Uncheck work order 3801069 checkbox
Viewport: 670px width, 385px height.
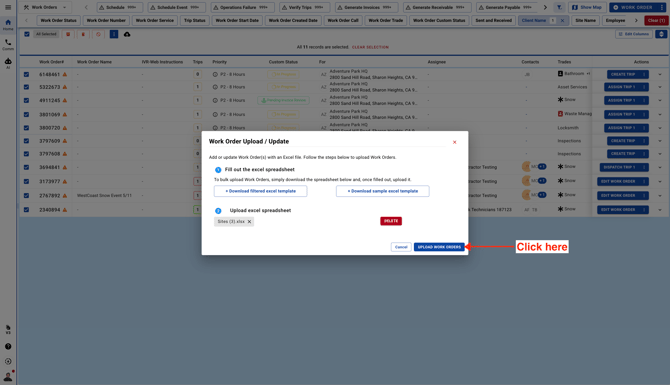pyautogui.click(x=26, y=115)
